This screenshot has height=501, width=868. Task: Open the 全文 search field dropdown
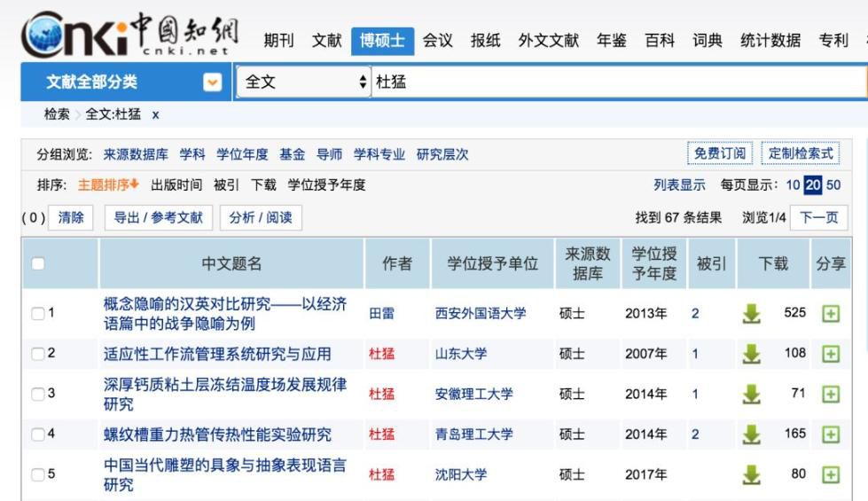click(301, 82)
